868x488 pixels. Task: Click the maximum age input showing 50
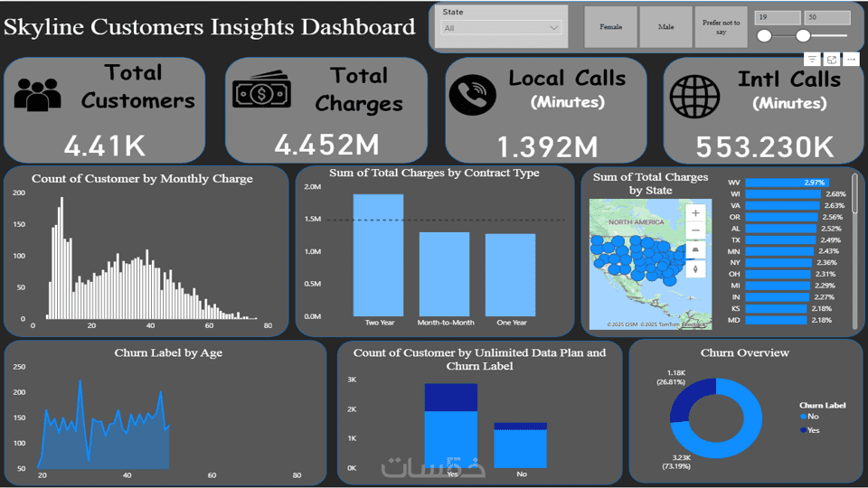(827, 18)
